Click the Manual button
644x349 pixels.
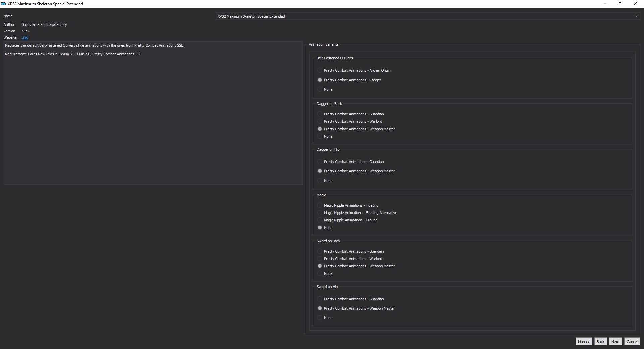584,342
